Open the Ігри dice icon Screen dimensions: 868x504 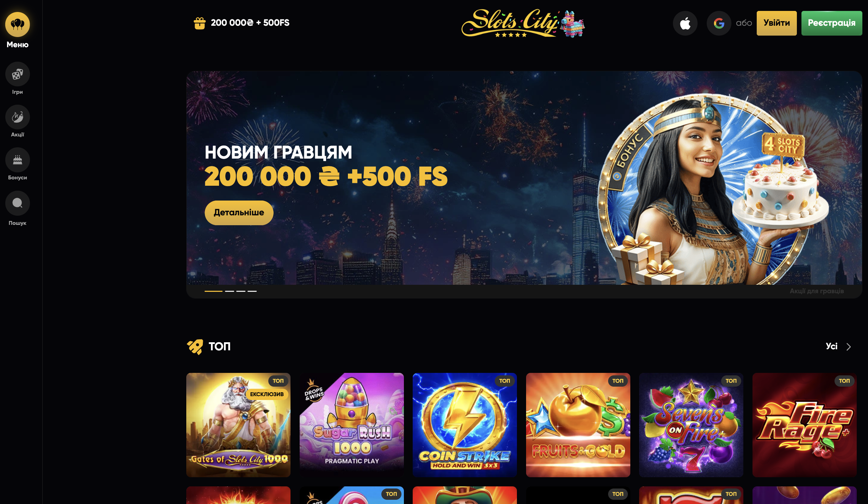tap(17, 74)
